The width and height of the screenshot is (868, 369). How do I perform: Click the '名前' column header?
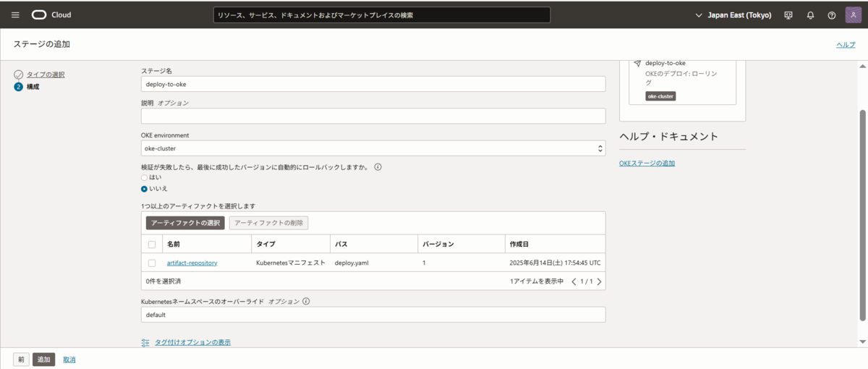174,245
